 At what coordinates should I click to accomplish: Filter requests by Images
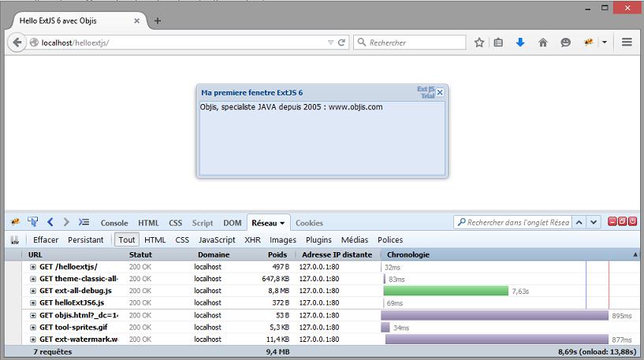282,239
